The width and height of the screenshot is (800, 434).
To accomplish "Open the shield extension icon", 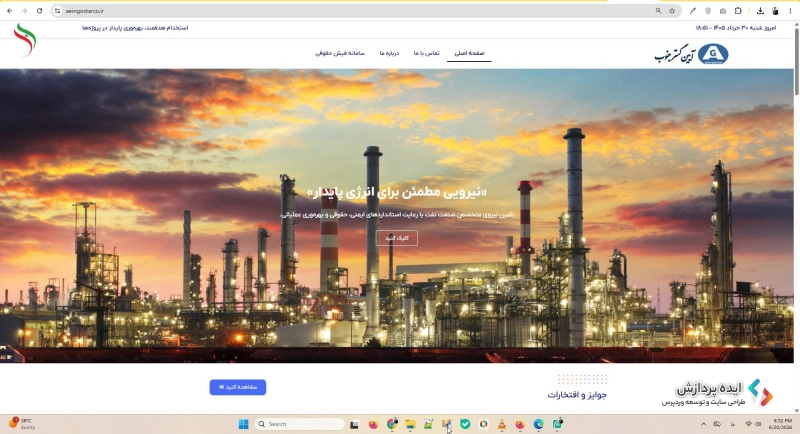I will click(x=708, y=11).
